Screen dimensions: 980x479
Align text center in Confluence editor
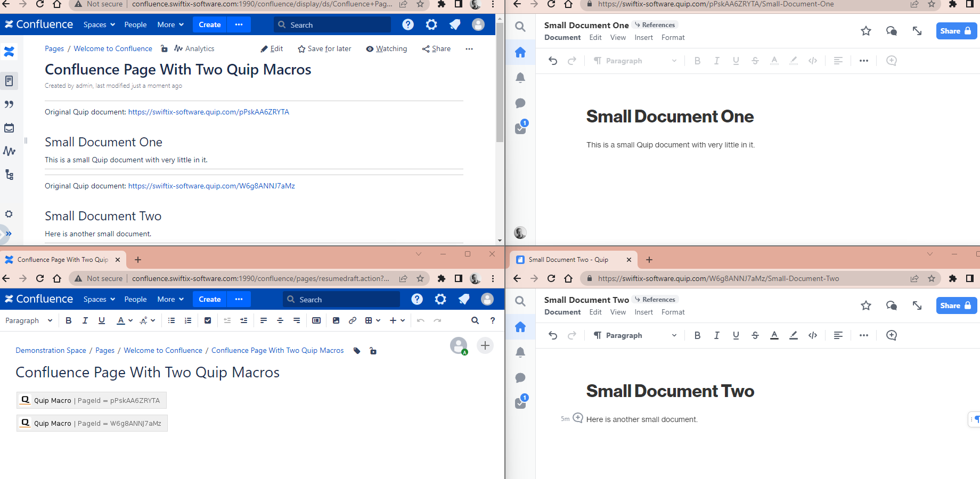[x=280, y=320]
